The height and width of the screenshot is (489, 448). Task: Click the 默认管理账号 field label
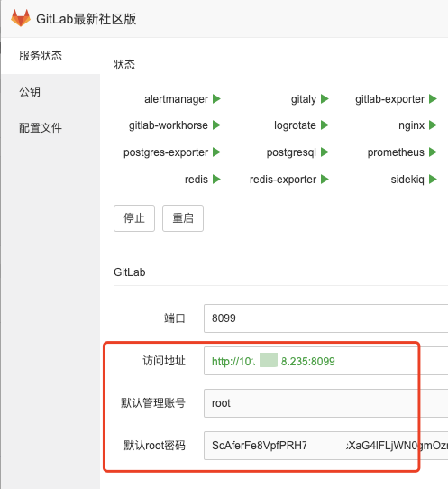[153, 403]
